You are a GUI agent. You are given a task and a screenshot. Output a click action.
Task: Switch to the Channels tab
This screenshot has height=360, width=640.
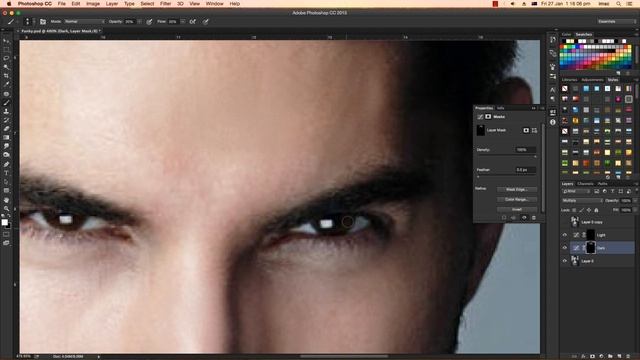pos(585,184)
